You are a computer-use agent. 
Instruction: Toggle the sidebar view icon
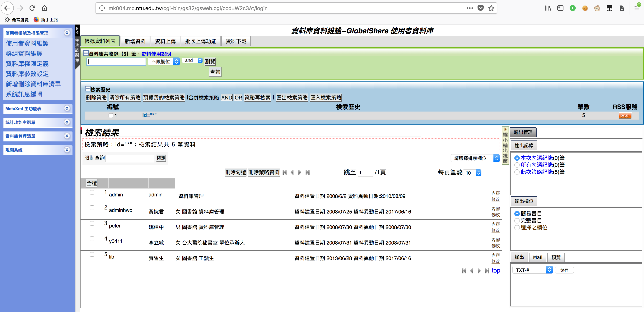tap(560, 8)
